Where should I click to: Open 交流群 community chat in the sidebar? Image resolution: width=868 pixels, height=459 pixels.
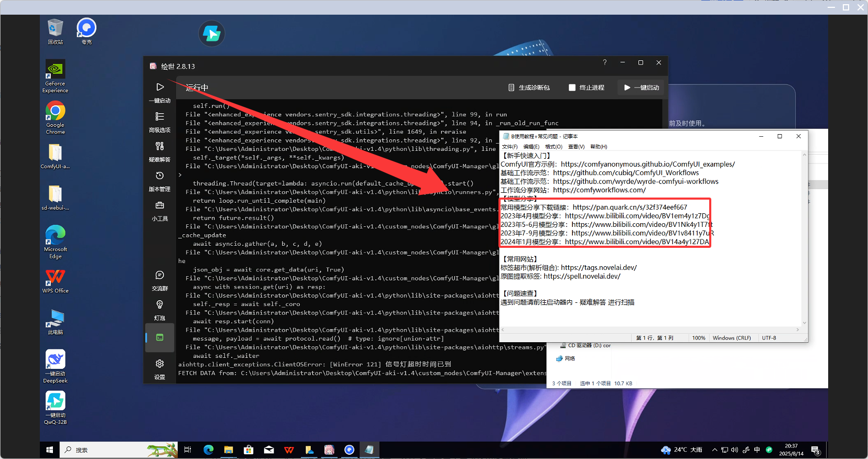tap(160, 280)
